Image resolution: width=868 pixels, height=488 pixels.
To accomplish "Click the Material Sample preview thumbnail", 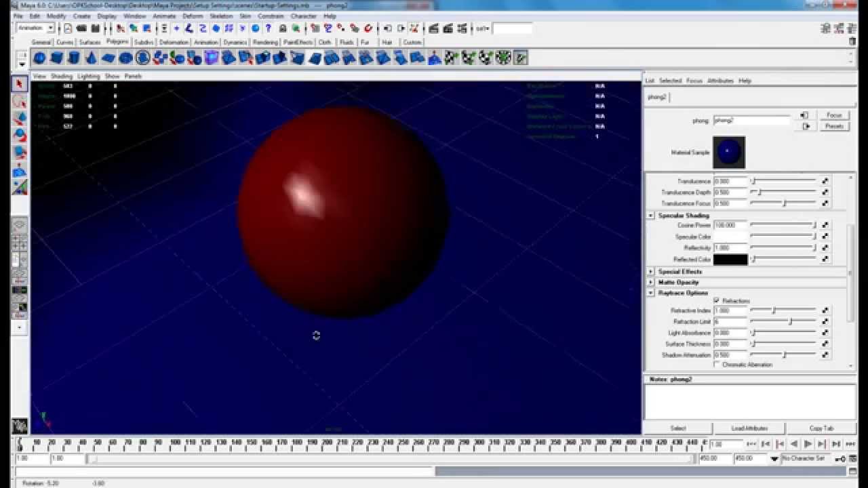I will pyautogui.click(x=729, y=152).
